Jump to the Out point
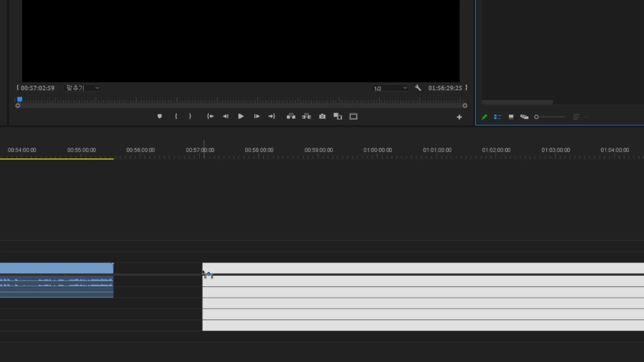 [272, 116]
